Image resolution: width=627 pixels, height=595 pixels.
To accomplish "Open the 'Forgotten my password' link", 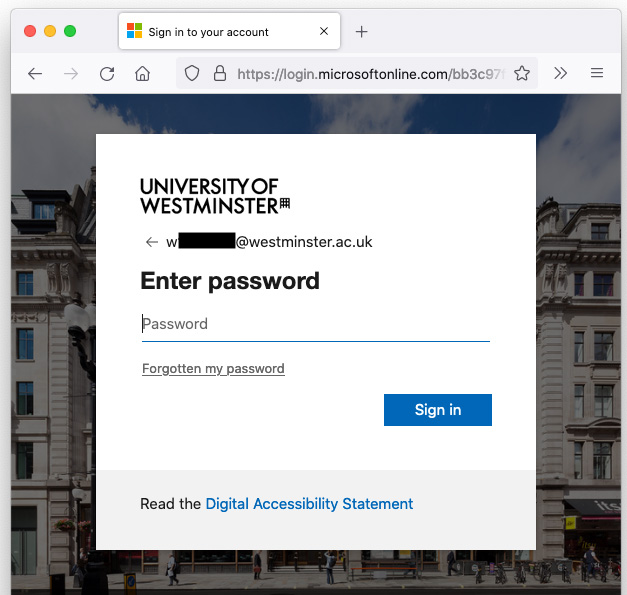I will (x=214, y=369).
